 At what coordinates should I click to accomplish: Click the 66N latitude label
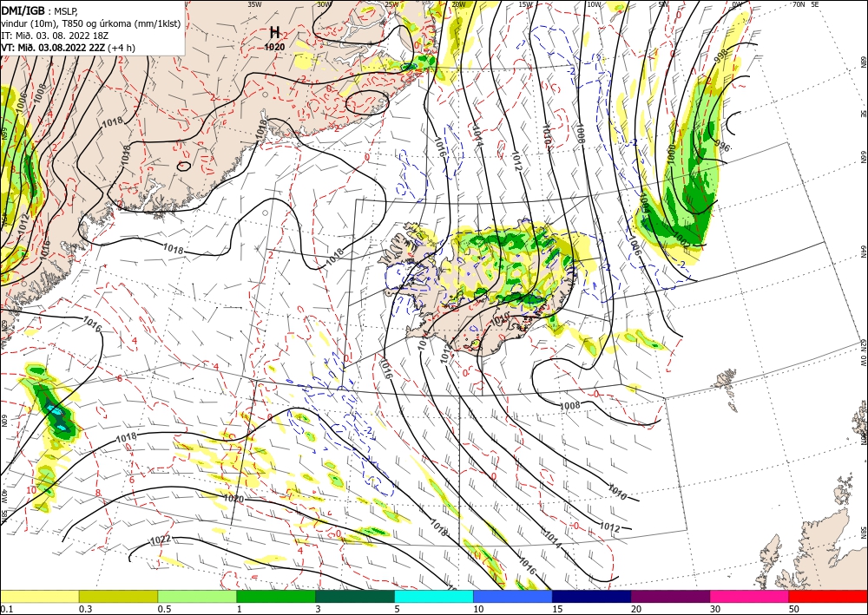(x=863, y=157)
